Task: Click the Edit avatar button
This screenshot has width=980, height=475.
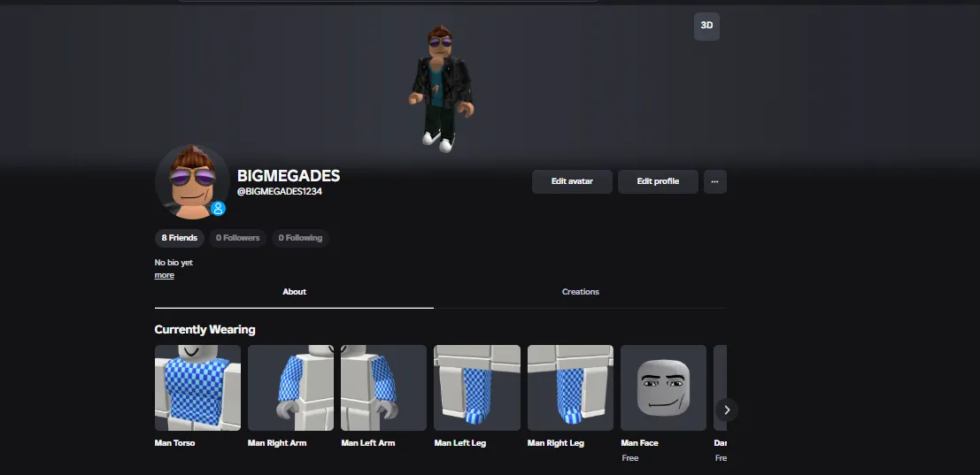Action: click(572, 181)
